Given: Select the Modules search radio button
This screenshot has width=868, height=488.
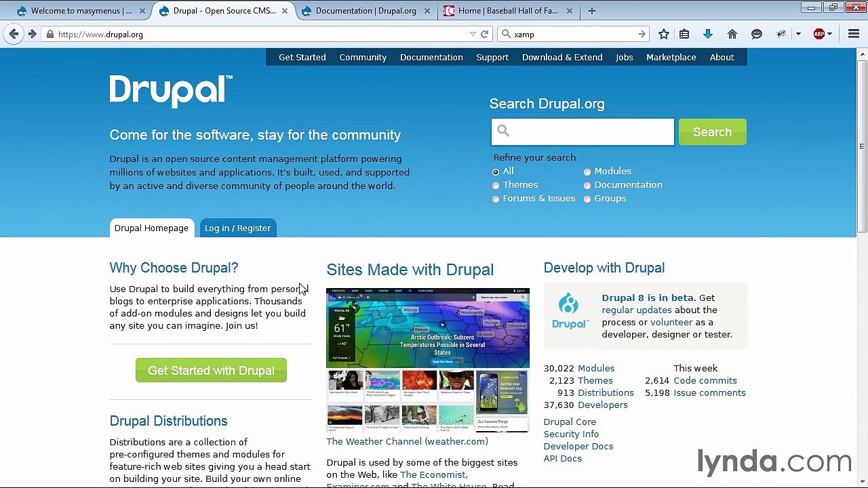Looking at the screenshot, I should point(587,172).
